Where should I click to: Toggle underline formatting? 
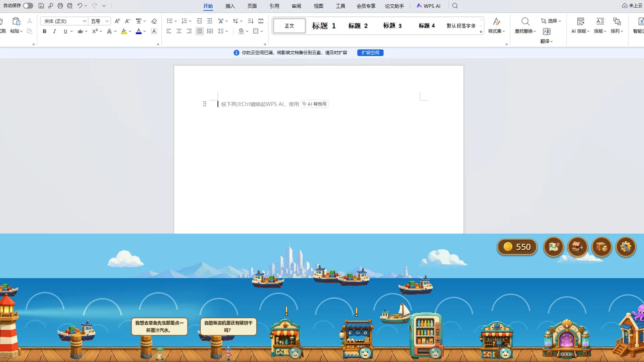65,31
